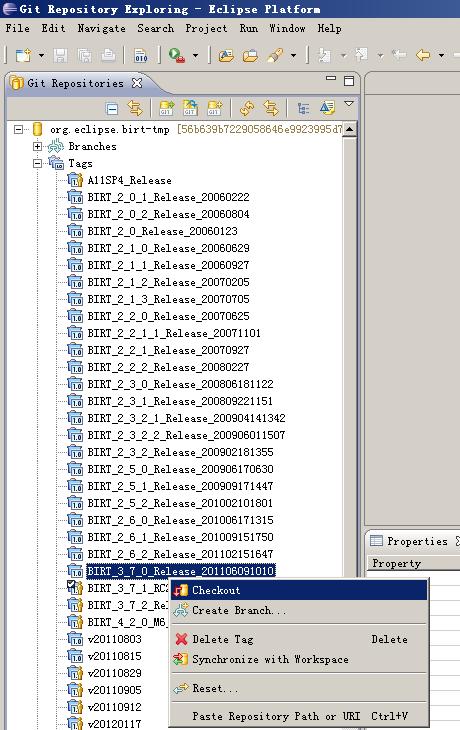Maximize the Git Repositories view
Screen dimensions: 460x730
[349, 81]
